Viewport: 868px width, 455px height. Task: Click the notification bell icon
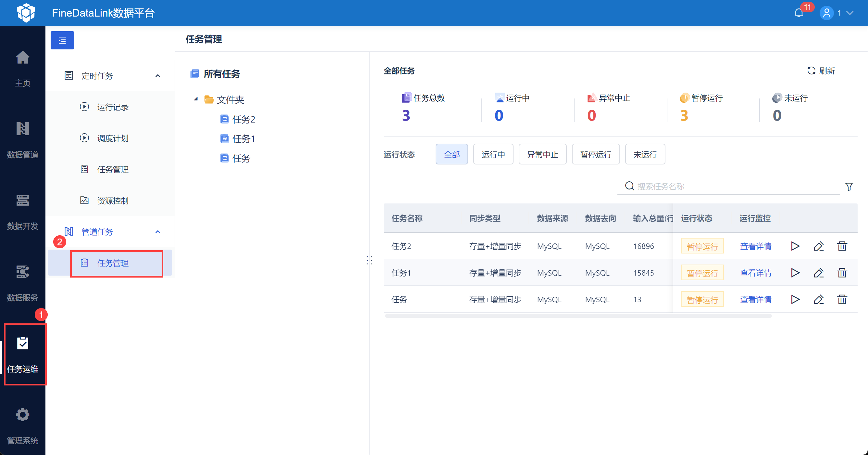click(x=799, y=13)
